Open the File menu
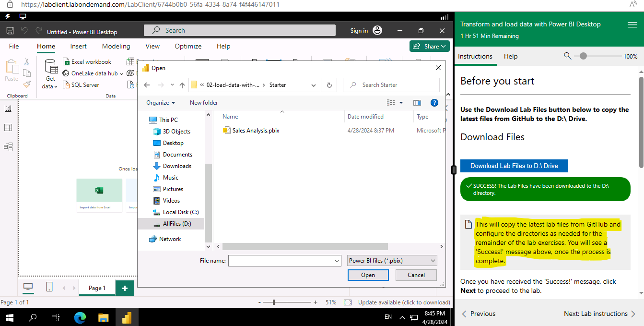The width and height of the screenshot is (644, 326). [14, 47]
